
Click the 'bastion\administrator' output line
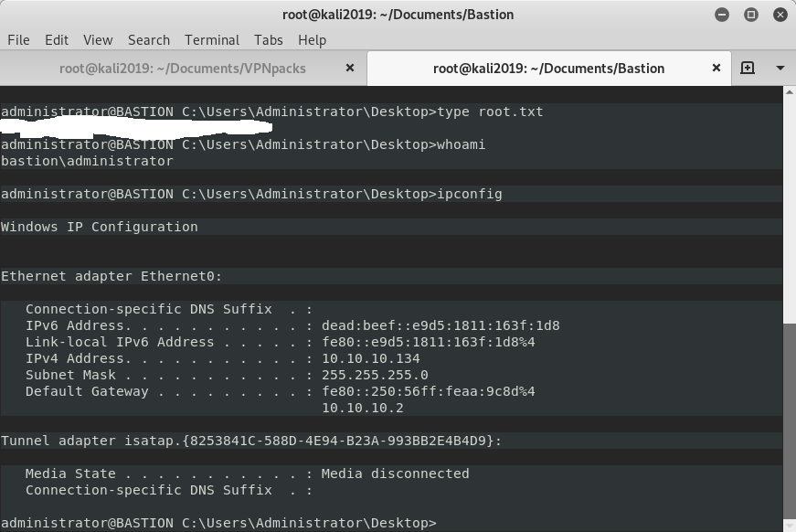point(87,161)
